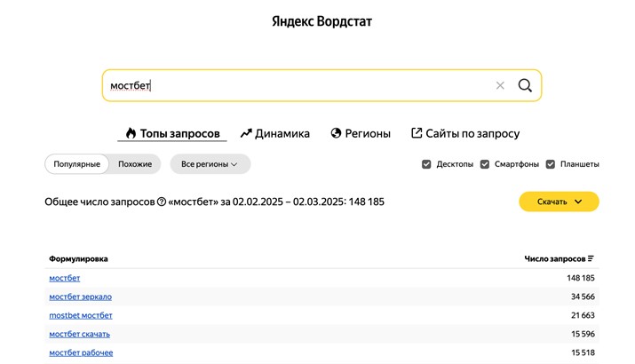Select the 34 566 count cell

pyautogui.click(x=583, y=297)
